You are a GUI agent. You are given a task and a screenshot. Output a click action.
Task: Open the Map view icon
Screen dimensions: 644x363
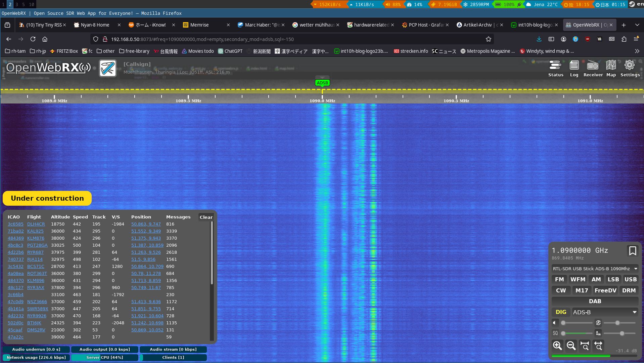click(x=611, y=69)
